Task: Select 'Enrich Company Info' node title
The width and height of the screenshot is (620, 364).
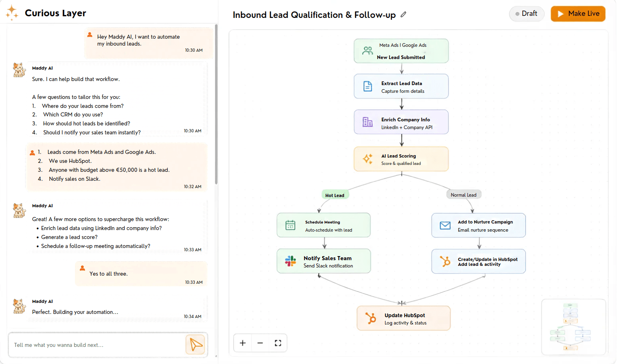Action: click(x=405, y=120)
